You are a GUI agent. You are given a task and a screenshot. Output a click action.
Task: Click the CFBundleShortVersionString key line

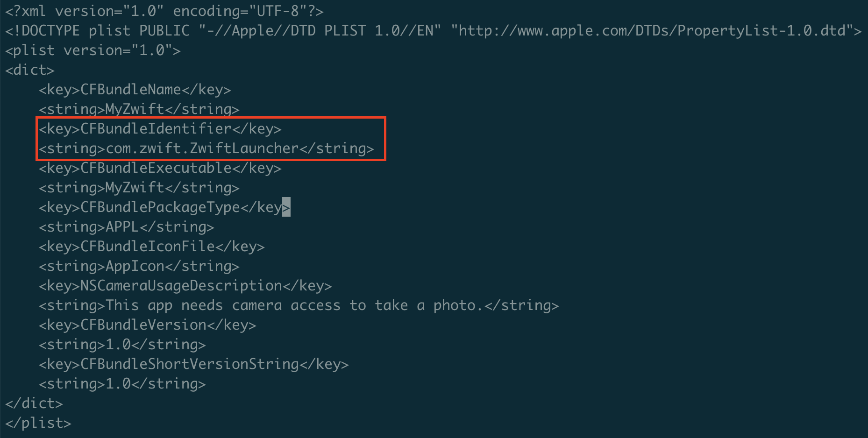point(193,364)
